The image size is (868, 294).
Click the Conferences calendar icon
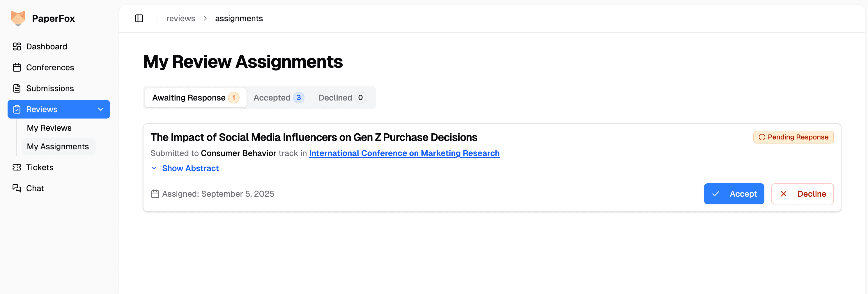pyautogui.click(x=17, y=68)
